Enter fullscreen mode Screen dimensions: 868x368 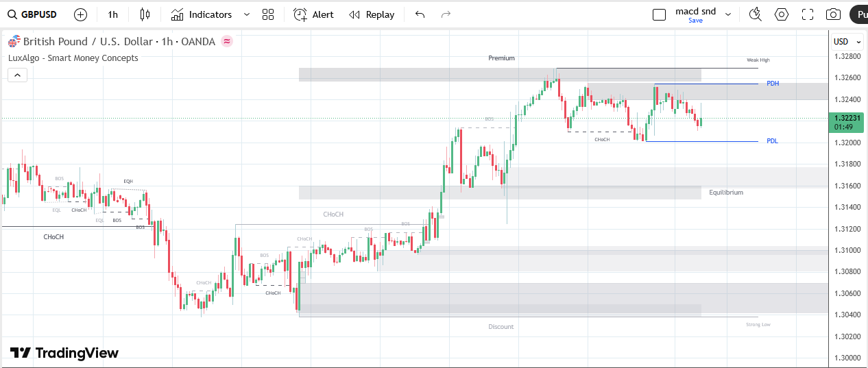(x=807, y=14)
